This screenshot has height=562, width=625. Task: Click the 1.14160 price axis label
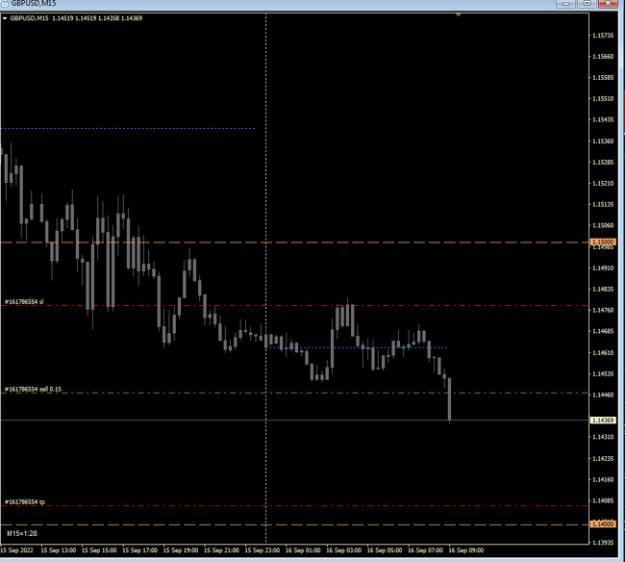tap(603, 480)
